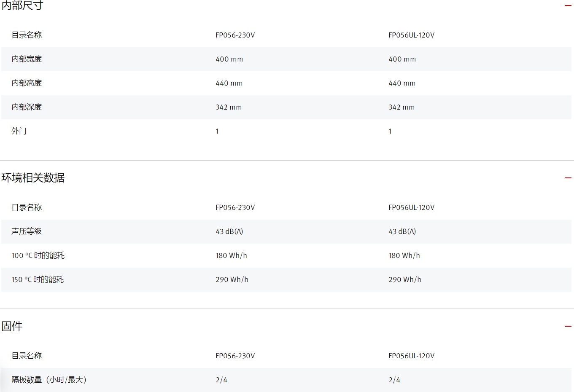Click FP056-230V header in 内部尺寸 table

pos(235,35)
